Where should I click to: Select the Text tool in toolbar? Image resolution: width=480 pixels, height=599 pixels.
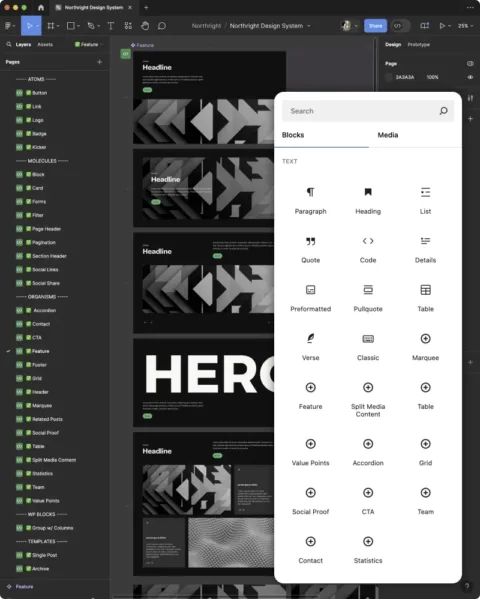coord(110,26)
